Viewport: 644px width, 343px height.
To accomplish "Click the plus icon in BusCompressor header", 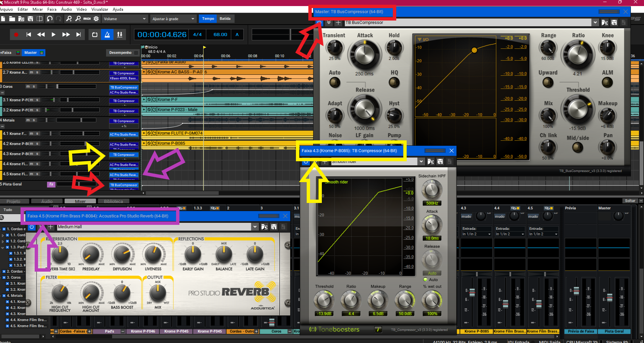I will (338, 23).
